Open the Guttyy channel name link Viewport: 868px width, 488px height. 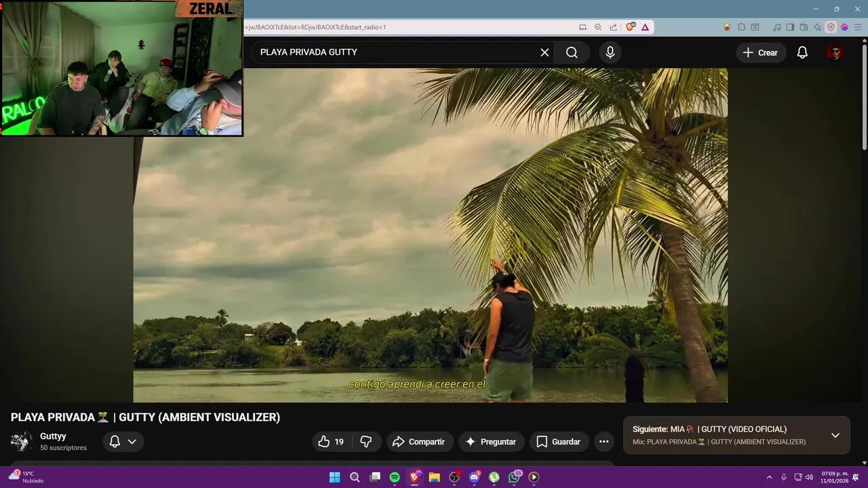53,436
